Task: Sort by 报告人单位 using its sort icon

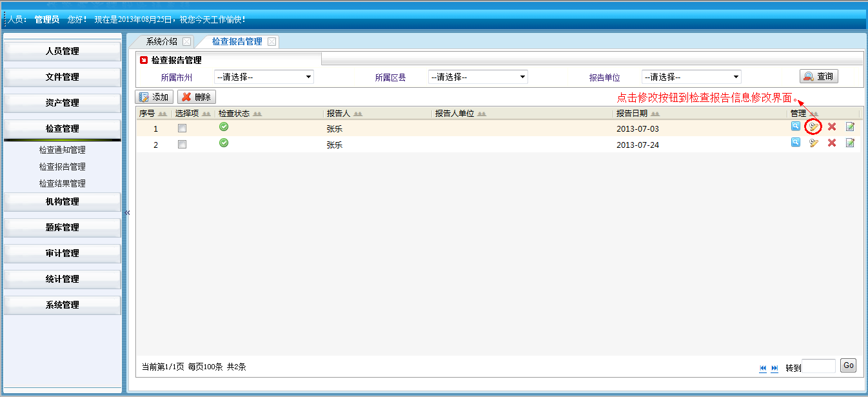Action: click(x=482, y=114)
